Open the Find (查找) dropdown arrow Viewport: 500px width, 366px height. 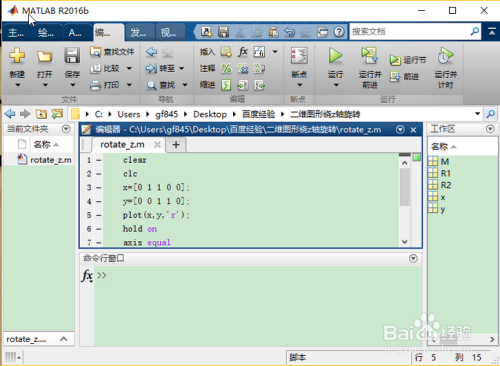[x=185, y=85]
